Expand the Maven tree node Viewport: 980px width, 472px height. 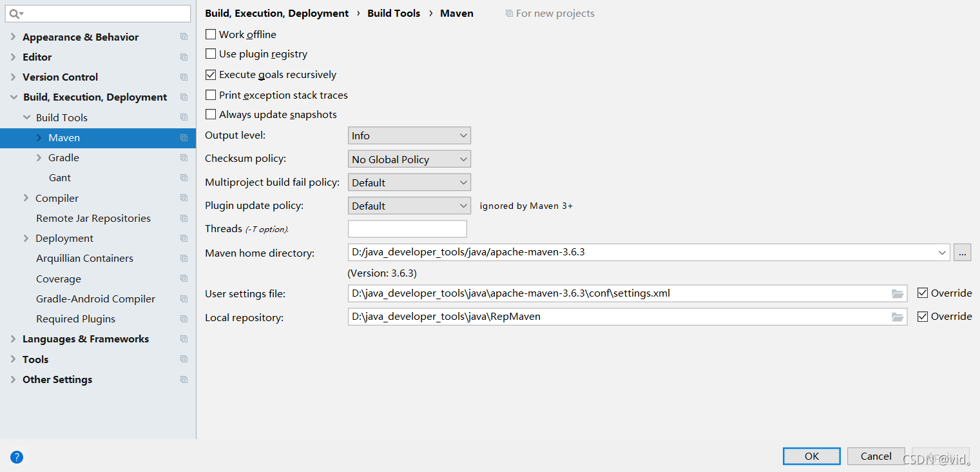pyautogui.click(x=39, y=137)
